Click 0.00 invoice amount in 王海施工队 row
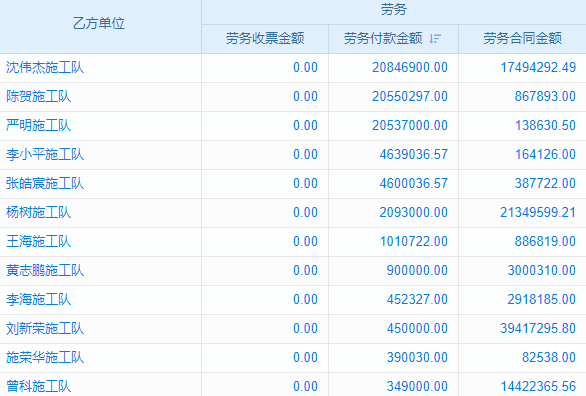Screen dimensions: 586x396 point(305,242)
